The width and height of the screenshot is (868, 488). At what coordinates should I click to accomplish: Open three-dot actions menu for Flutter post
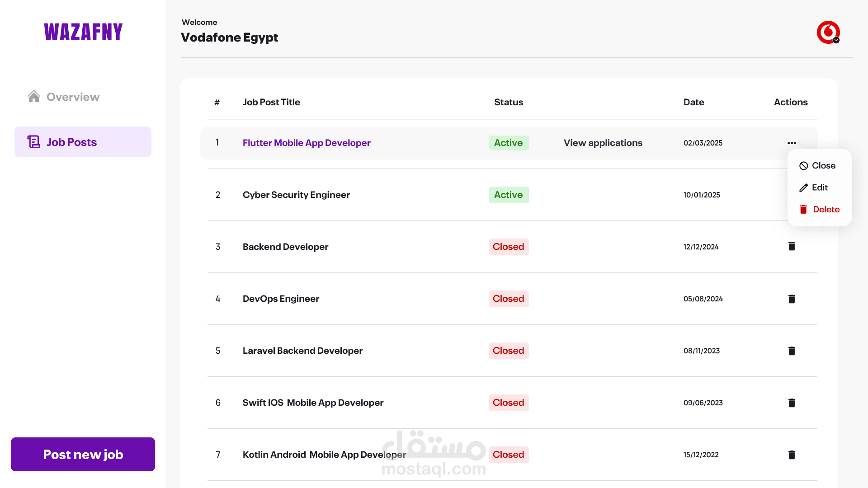[x=792, y=143]
